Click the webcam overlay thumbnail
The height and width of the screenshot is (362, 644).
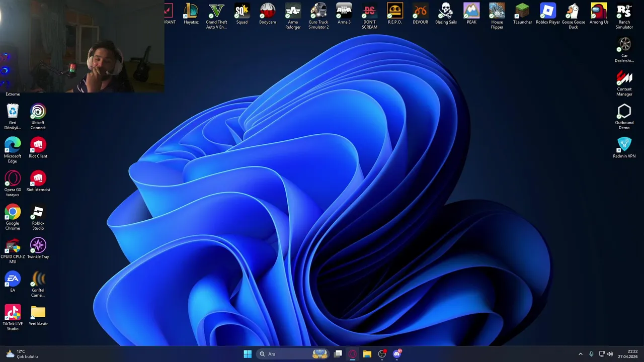pyautogui.click(x=82, y=46)
